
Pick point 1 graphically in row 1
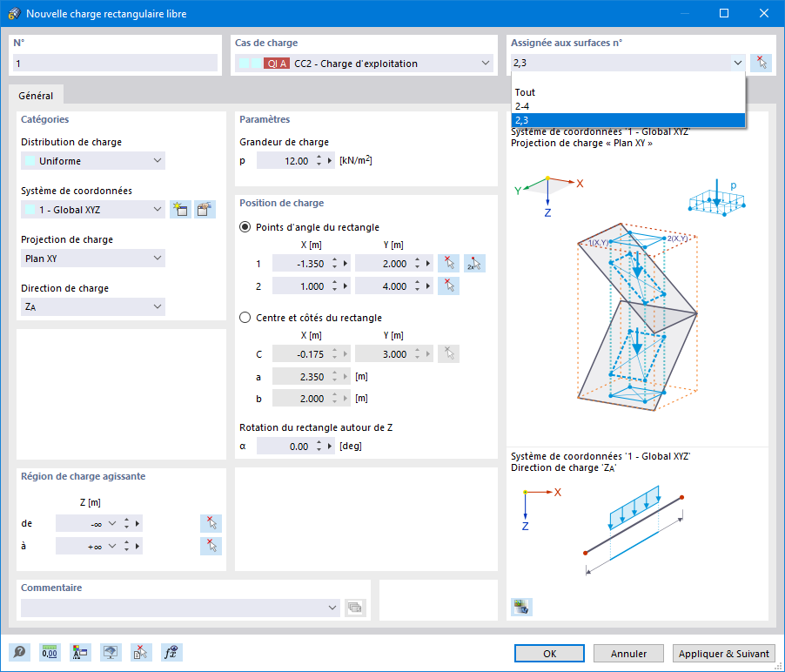coord(448,264)
